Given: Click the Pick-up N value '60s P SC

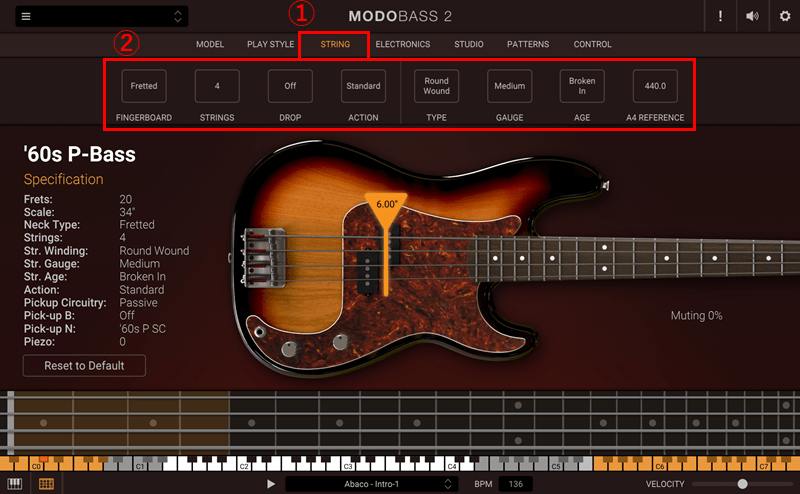Looking at the screenshot, I should (142, 329).
